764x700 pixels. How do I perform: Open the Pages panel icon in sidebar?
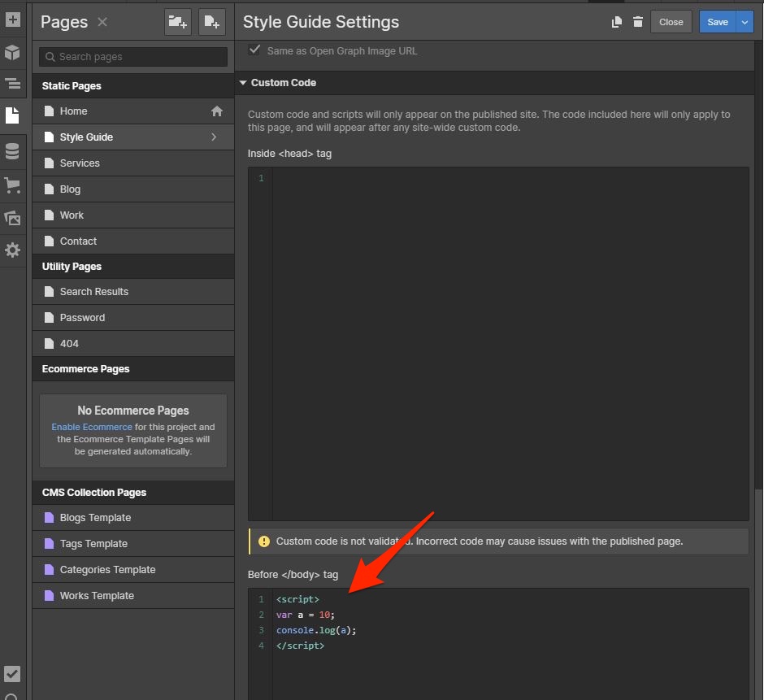(13, 115)
